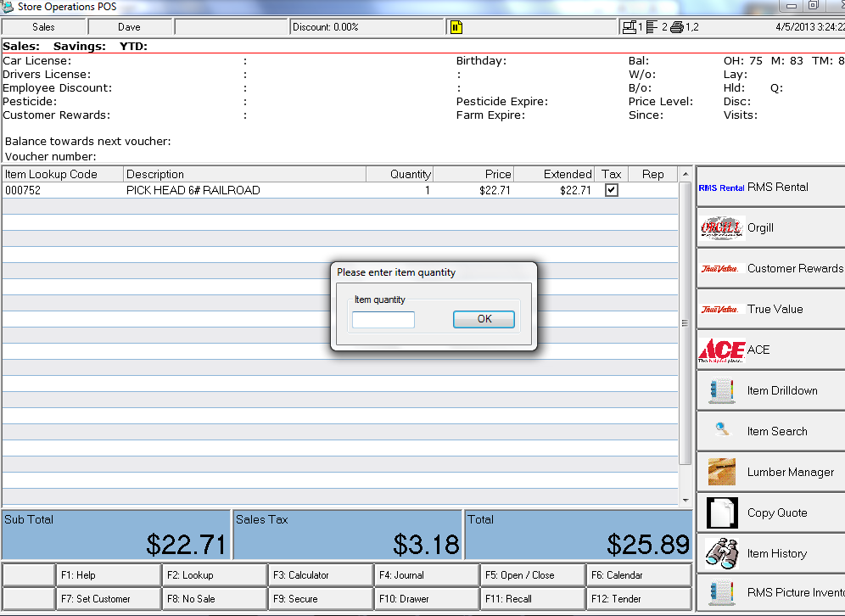This screenshot has width=845, height=616.
Task: Launch Item Search magnifier icon
Action: tap(722, 430)
